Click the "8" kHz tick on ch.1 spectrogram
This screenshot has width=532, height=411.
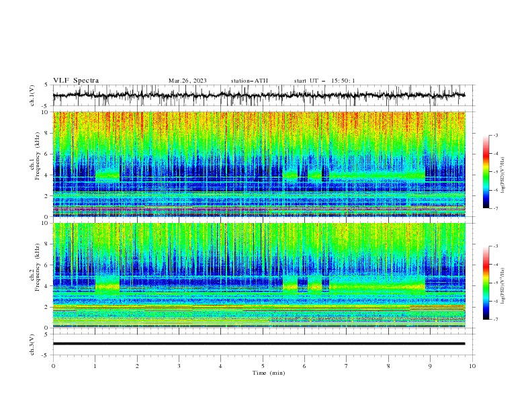coord(47,133)
